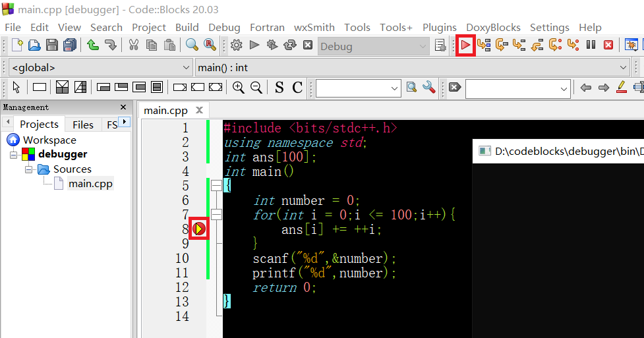Stop debugger red X icon
Image resolution: width=644 pixels, height=338 pixels.
[608, 45]
